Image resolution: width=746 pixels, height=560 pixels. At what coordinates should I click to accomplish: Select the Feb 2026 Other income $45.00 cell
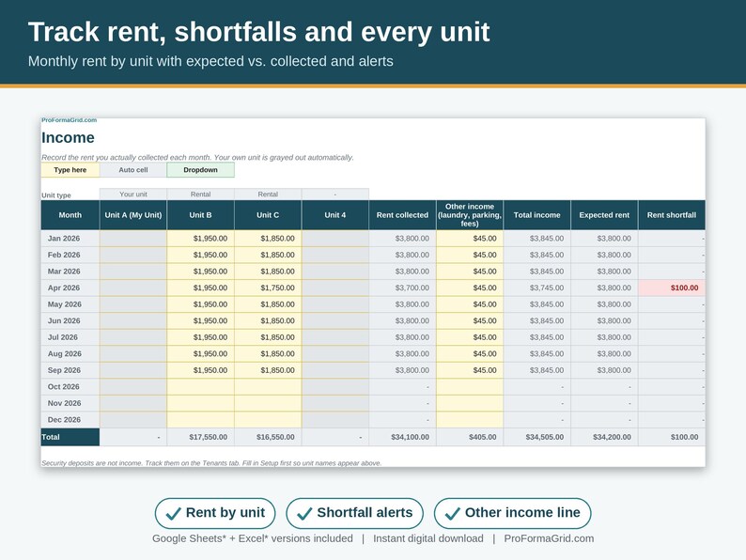[470, 255]
